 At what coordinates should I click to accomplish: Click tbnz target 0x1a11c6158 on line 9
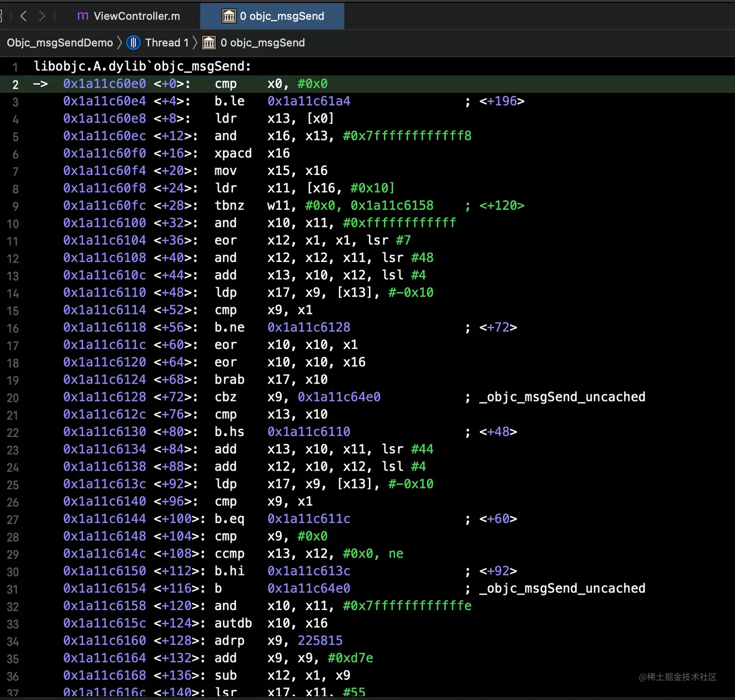tap(392, 206)
